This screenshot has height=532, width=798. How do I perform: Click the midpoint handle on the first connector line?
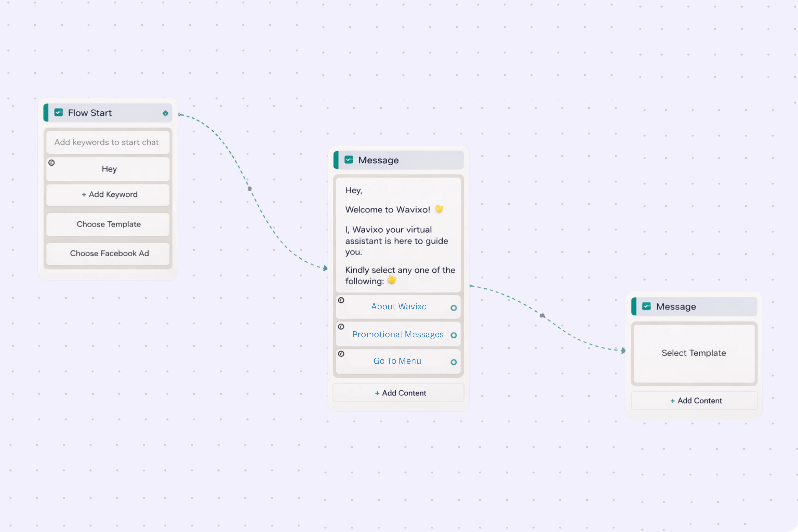(250, 189)
